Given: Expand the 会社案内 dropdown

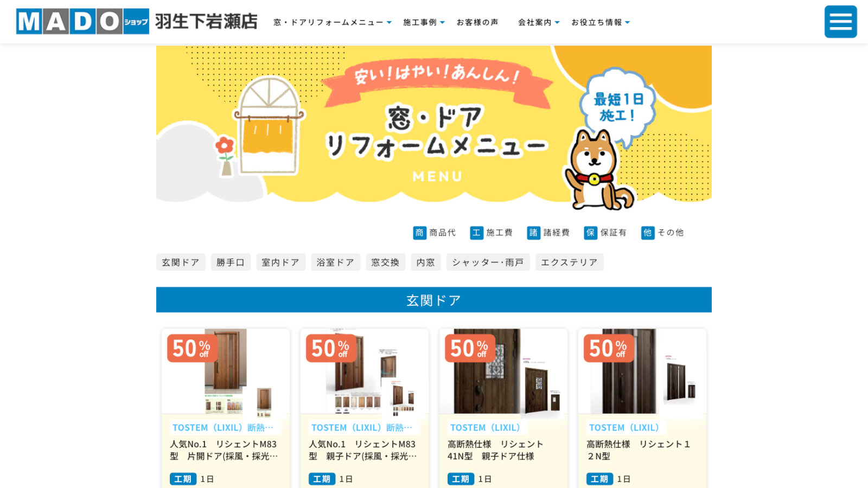Looking at the screenshot, I should click(x=539, y=22).
